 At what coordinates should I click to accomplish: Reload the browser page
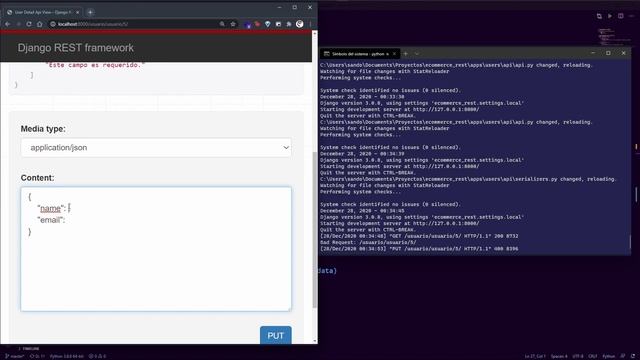(x=29, y=24)
